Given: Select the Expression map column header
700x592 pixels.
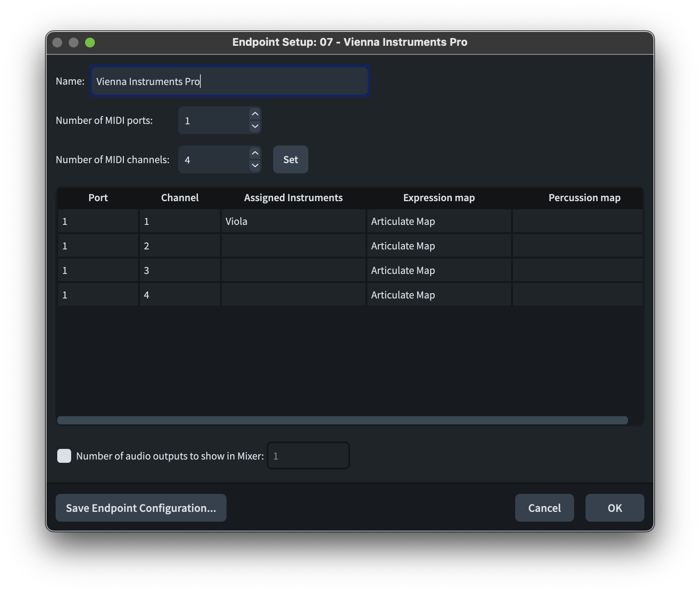Looking at the screenshot, I should tap(439, 198).
